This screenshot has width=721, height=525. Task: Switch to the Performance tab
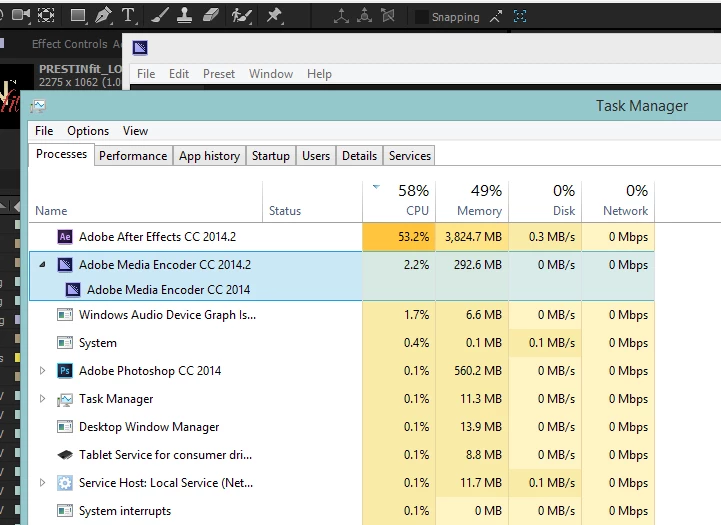[133, 156]
